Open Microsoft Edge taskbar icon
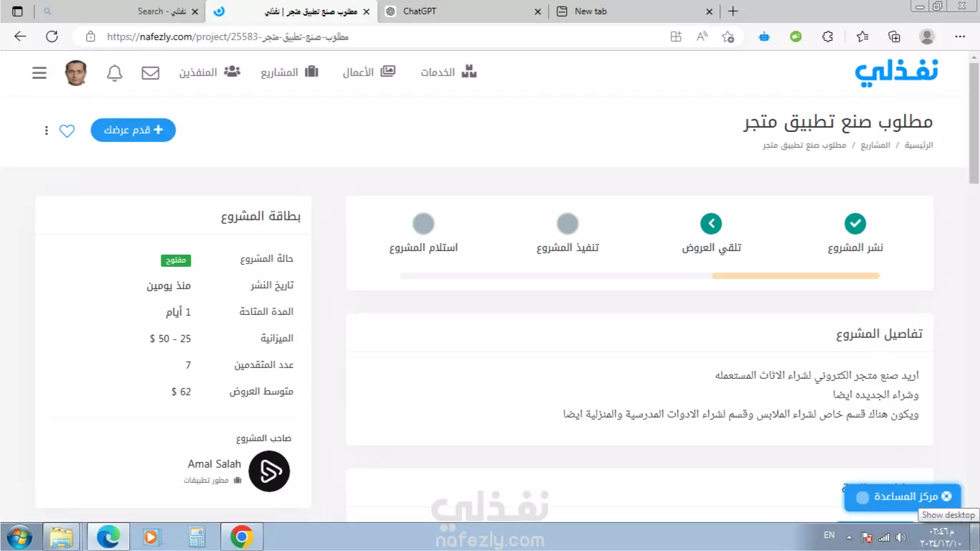 click(x=108, y=537)
